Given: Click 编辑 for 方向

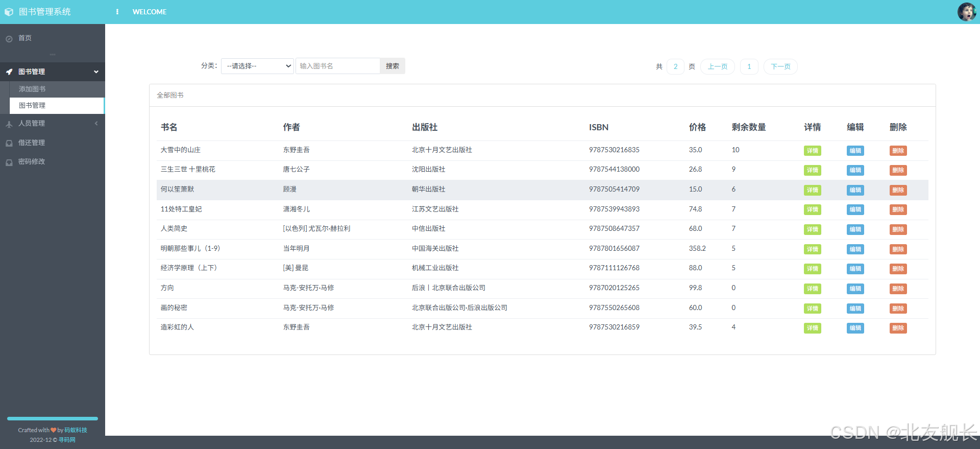Looking at the screenshot, I should (855, 289).
